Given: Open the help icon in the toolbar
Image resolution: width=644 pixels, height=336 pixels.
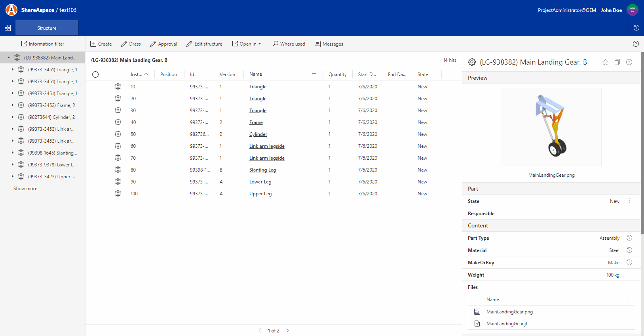Looking at the screenshot, I should 635,44.
